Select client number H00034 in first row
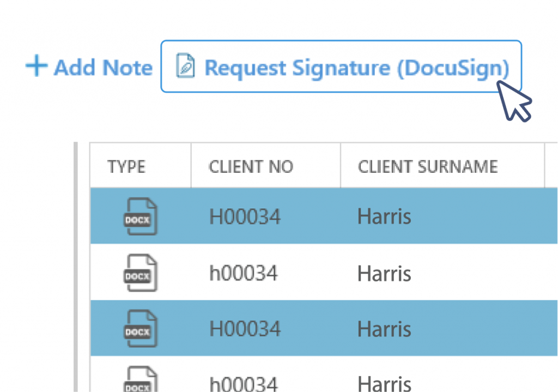 click(245, 216)
